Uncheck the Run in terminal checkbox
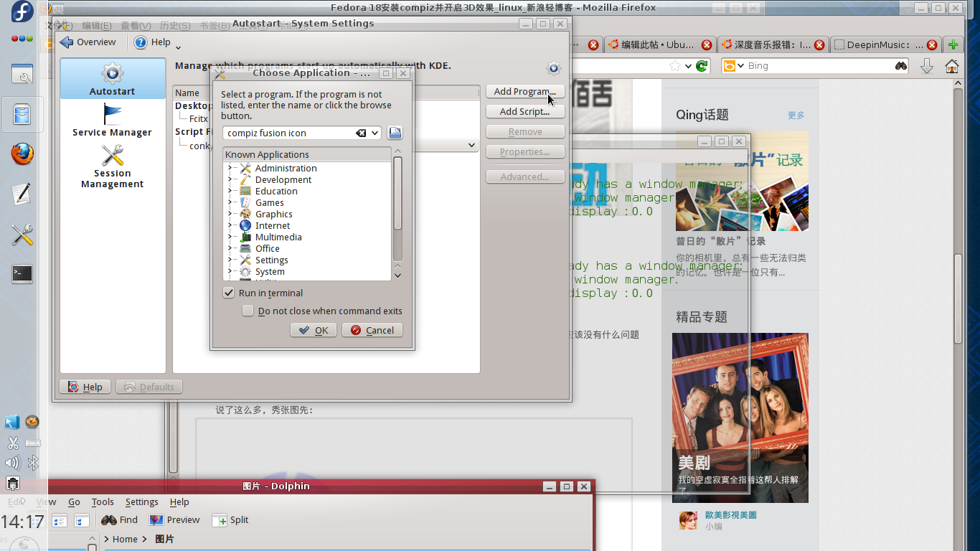The width and height of the screenshot is (980, 551). tap(229, 293)
